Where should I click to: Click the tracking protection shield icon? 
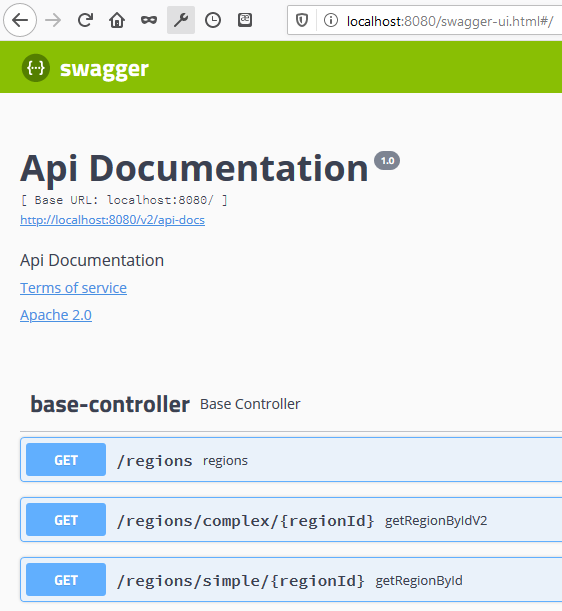302,20
